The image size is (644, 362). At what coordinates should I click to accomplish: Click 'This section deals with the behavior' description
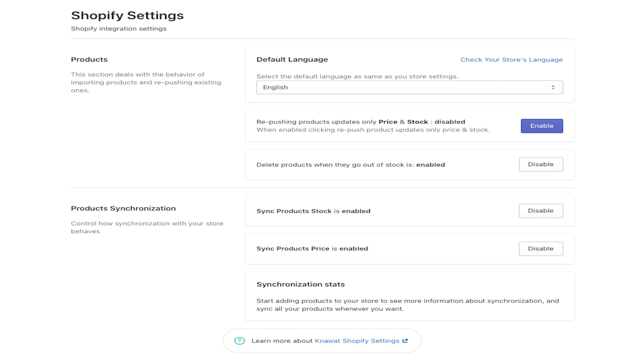[146, 82]
